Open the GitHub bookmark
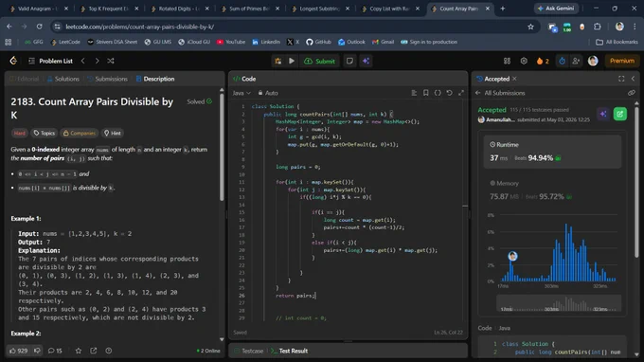Viewport: 644px width, 362px height. (x=318, y=42)
